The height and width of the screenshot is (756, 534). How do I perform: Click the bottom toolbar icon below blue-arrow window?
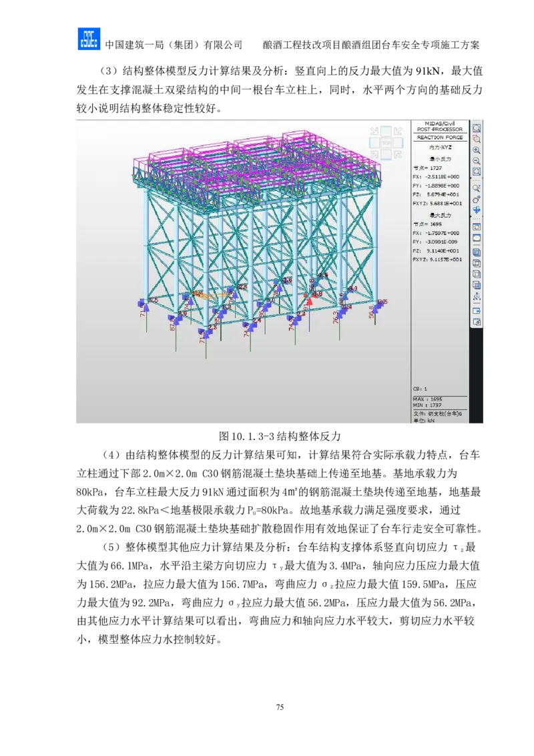477,322
